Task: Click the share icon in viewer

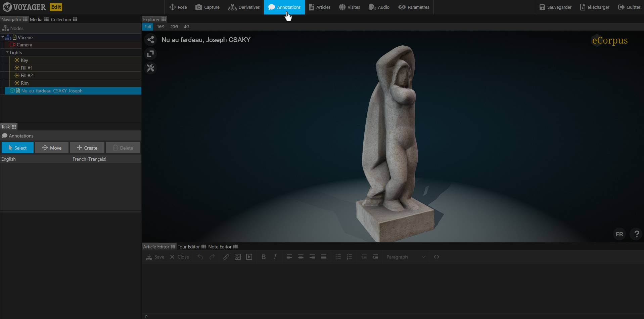Action: (x=150, y=40)
